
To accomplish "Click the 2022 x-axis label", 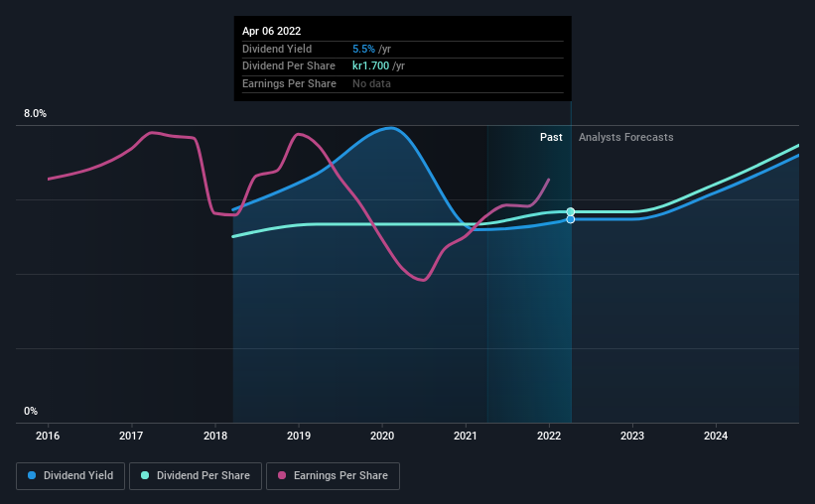I will [549, 436].
